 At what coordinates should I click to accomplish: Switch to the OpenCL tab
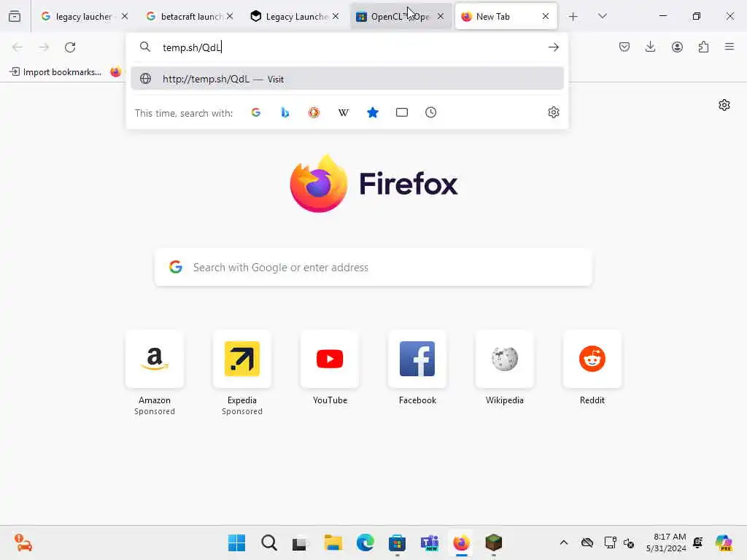399,16
